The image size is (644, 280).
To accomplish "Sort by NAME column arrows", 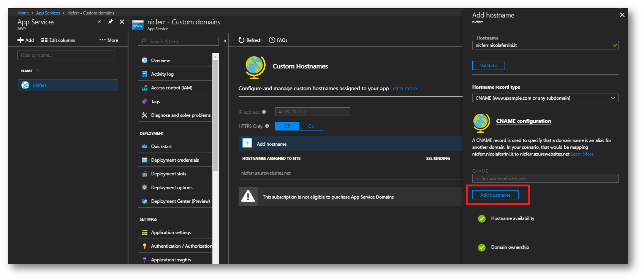I will pos(39,71).
